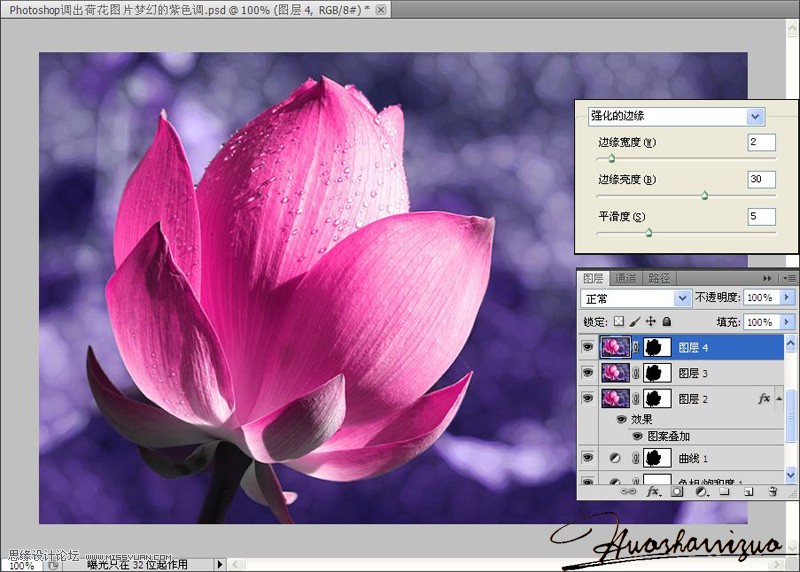
Task: Click 曲线 1 mask thumbnail
Action: [x=657, y=458]
